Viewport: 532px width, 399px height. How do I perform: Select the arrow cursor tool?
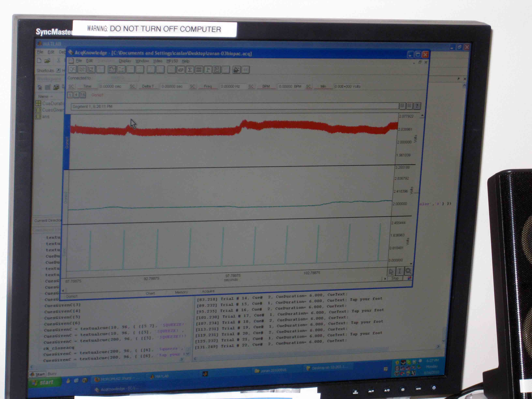[x=391, y=272]
